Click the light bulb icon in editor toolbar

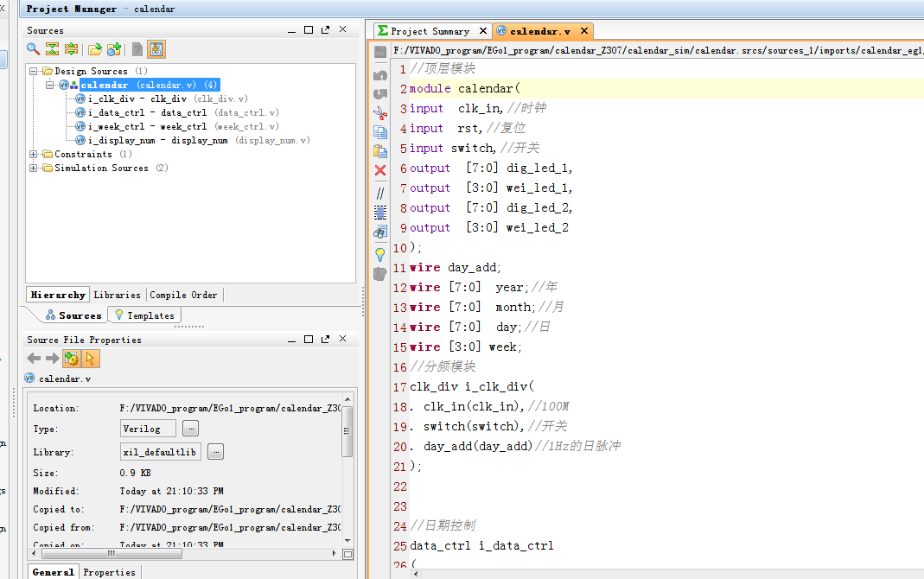pos(380,254)
